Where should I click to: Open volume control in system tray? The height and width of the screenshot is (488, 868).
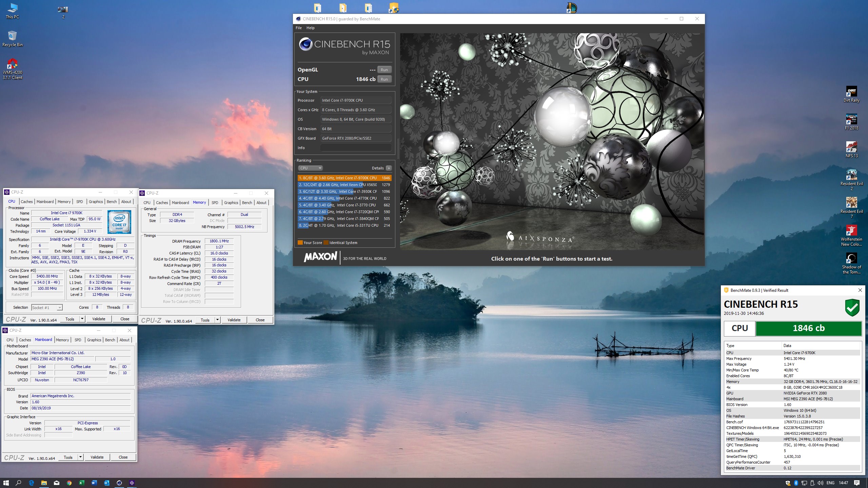click(x=820, y=483)
